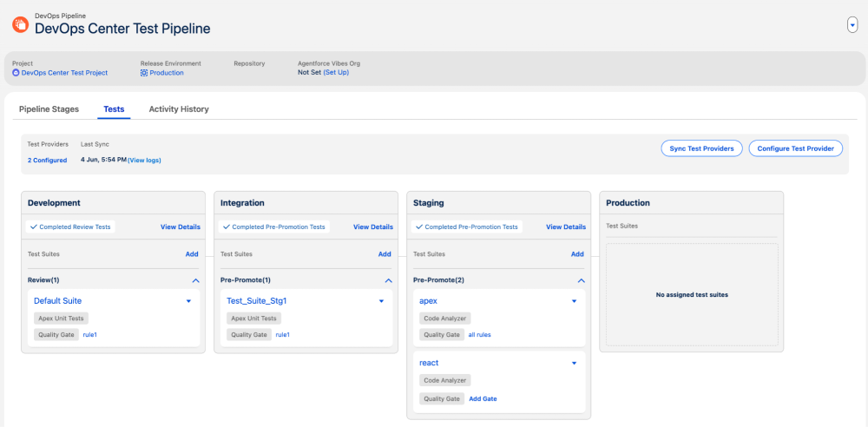Click the Pre-Promote(2) section label
868x427 pixels.
pyautogui.click(x=439, y=280)
